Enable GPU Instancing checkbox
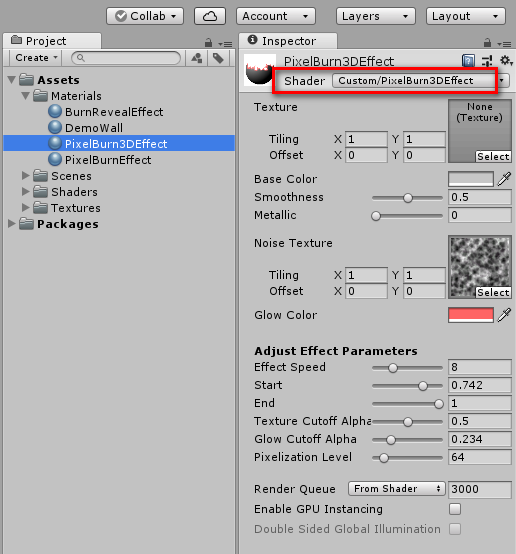 point(455,509)
